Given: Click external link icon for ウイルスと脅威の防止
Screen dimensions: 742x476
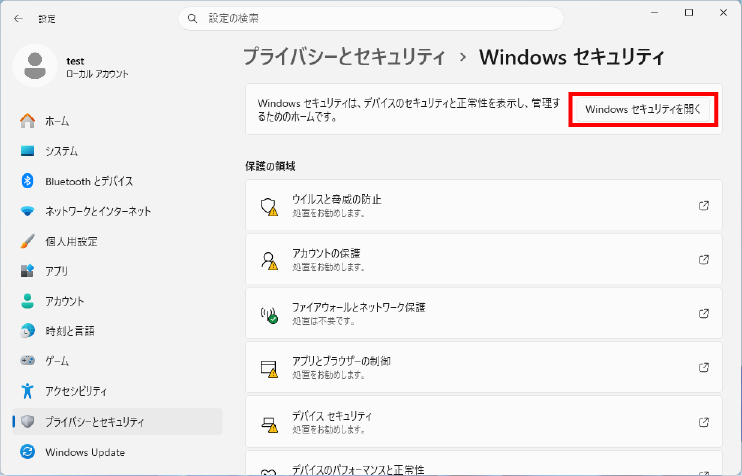Looking at the screenshot, I should click(x=704, y=205).
